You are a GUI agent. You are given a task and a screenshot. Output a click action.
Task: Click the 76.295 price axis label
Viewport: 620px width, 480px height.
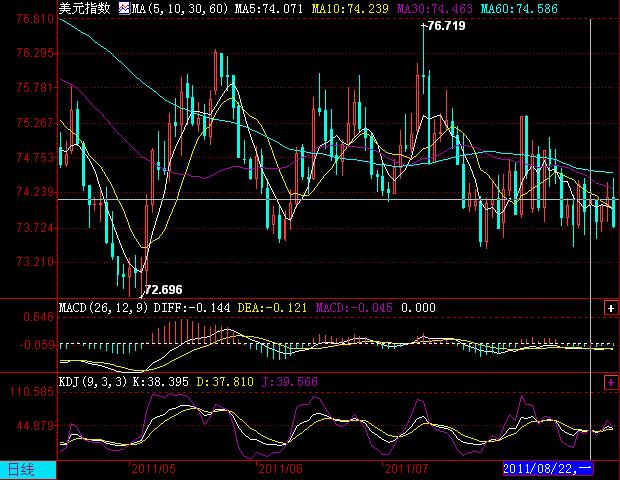35,53
